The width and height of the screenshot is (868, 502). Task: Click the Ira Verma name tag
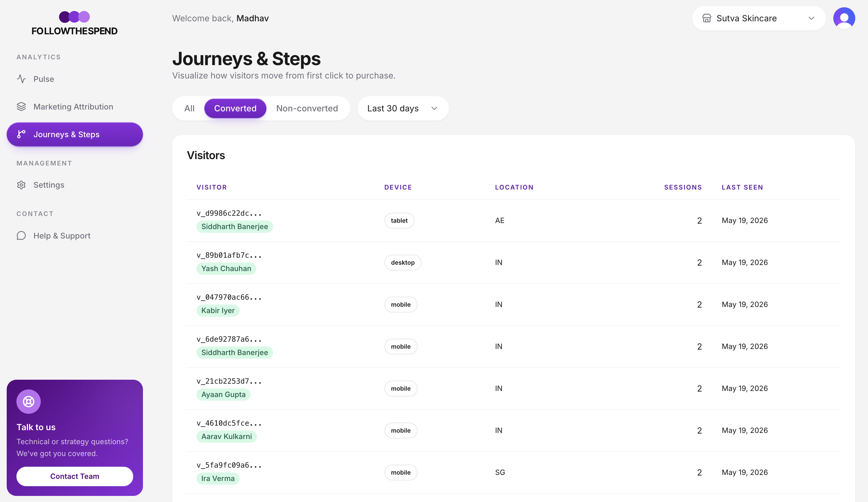(x=218, y=479)
